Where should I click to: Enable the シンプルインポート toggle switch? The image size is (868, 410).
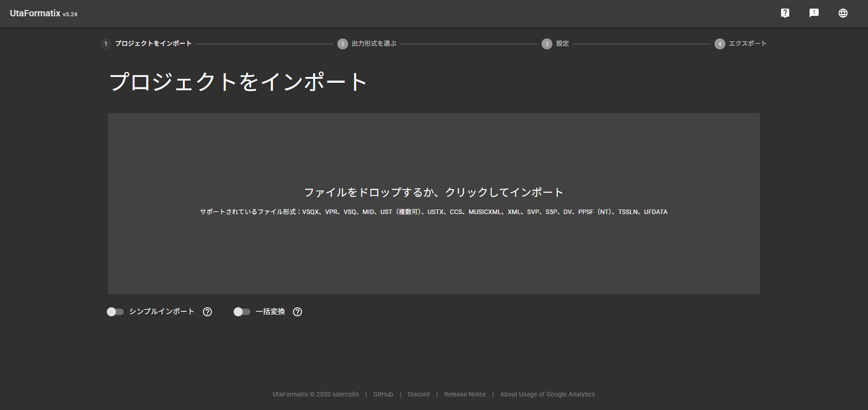pyautogui.click(x=115, y=312)
